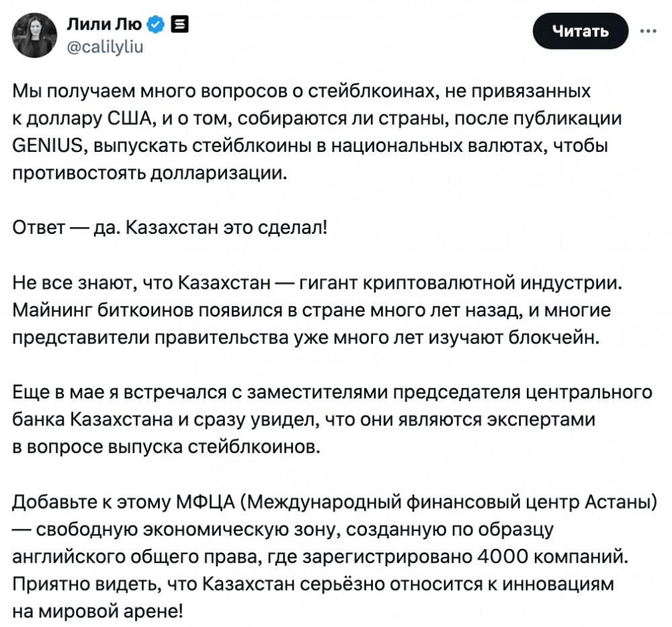Click the black square affiliation badge
Image resolution: width=672 pixels, height=627 pixels.
click(179, 26)
